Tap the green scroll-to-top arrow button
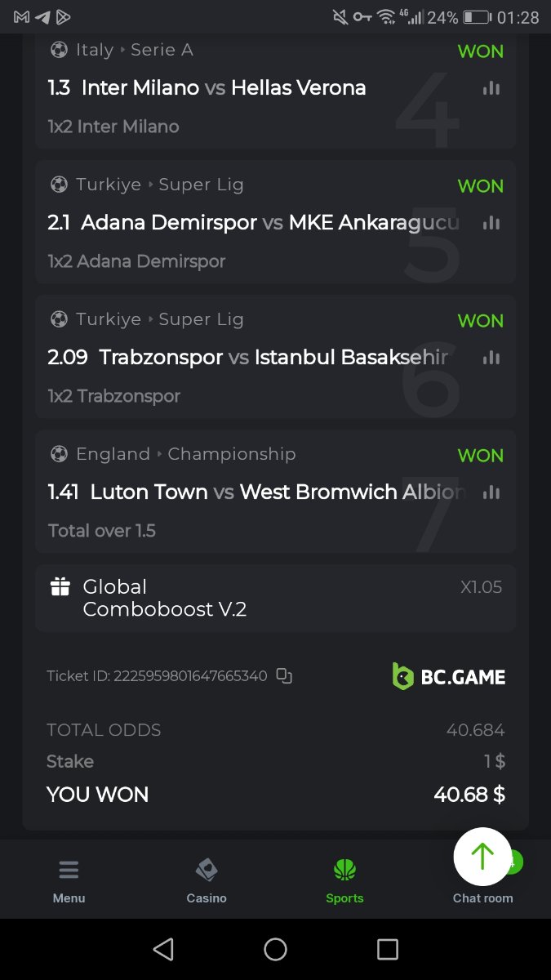551x980 pixels. click(482, 857)
